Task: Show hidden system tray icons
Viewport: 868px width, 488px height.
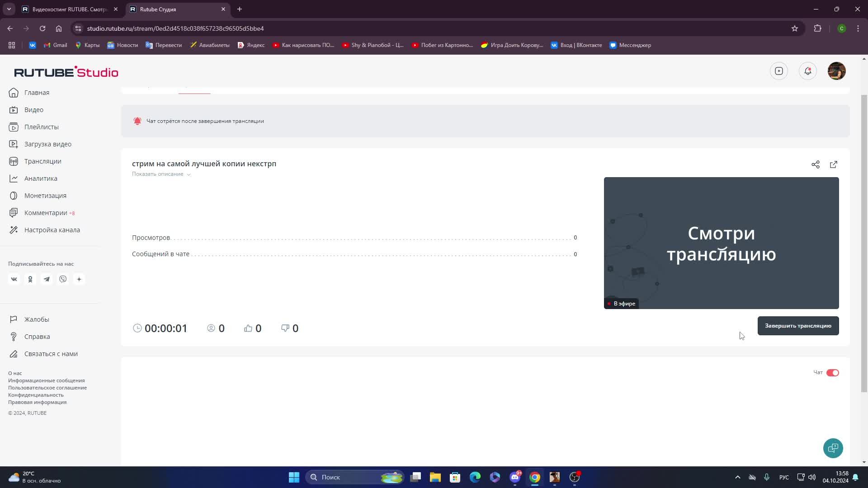Action: pyautogui.click(x=738, y=477)
